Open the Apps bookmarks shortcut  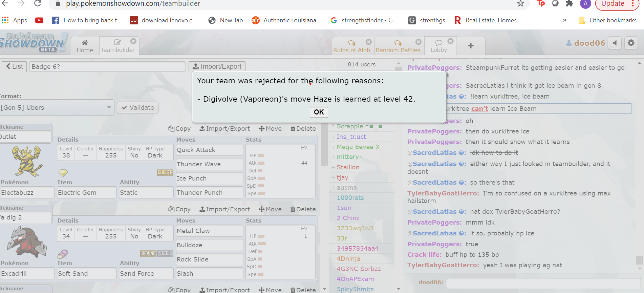pos(14,20)
